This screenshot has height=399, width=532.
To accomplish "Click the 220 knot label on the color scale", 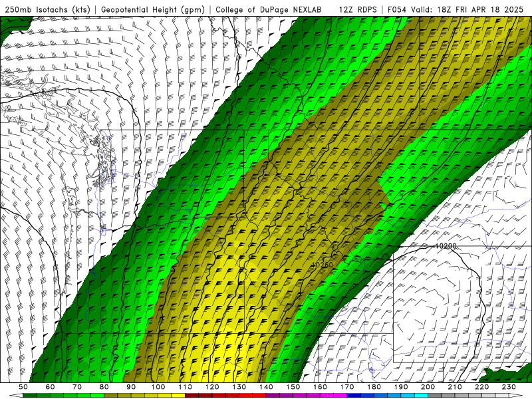I will (482, 387).
